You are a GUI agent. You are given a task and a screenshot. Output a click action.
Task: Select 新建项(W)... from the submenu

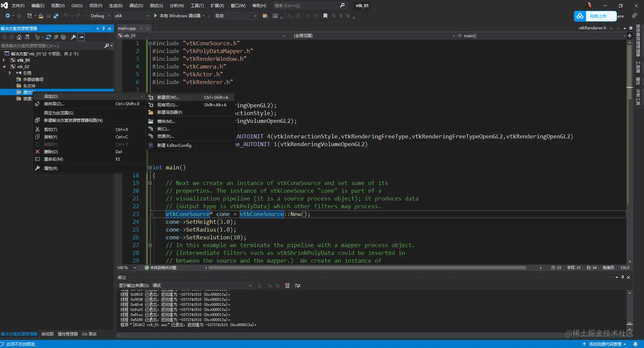coord(168,97)
